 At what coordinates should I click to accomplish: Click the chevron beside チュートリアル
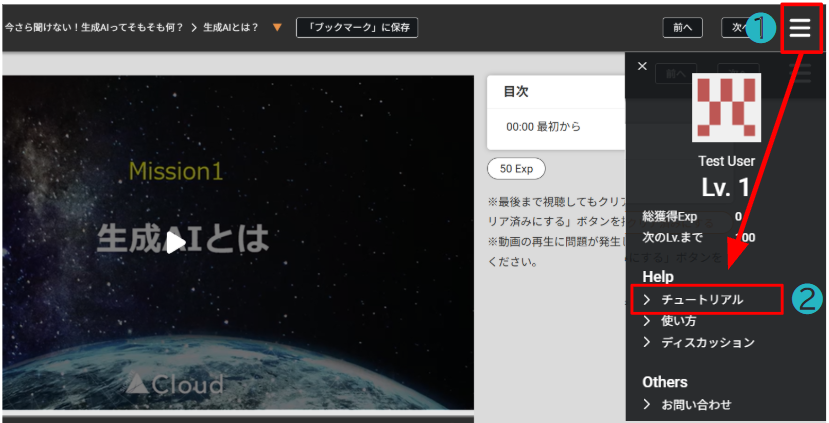[647, 300]
